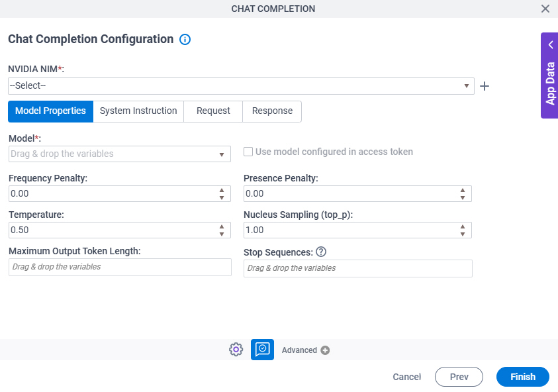Click the Cancel button
Image resolution: width=558 pixels, height=392 pixels.
[407, 377]
